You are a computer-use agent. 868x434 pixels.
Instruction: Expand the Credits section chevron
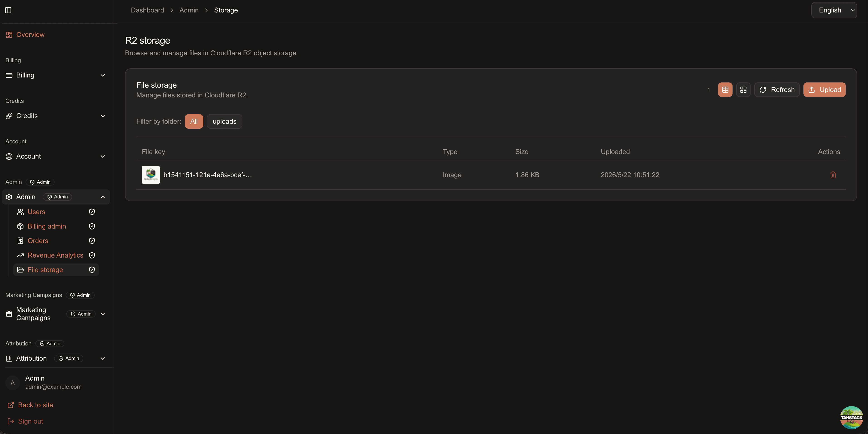[x=103, y=116]
